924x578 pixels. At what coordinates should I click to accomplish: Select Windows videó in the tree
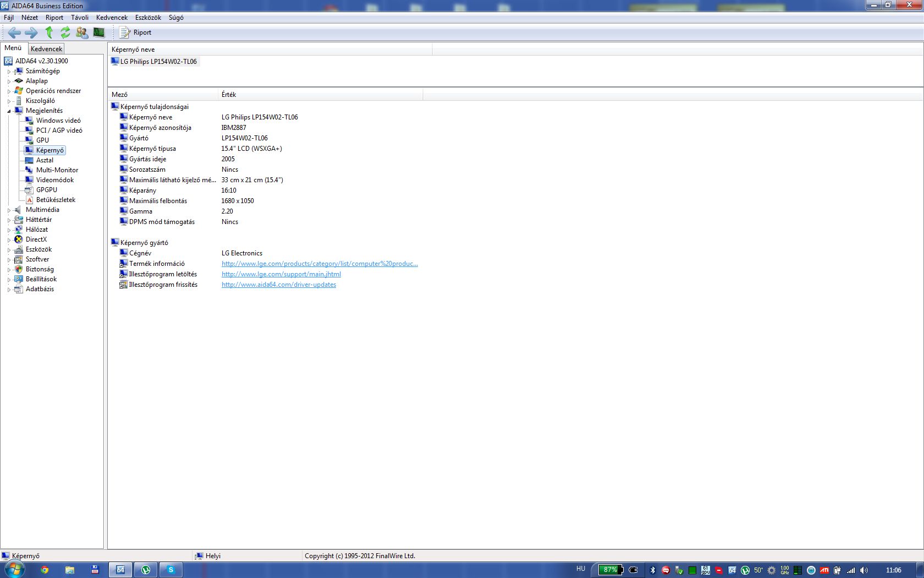click(58, 121)
